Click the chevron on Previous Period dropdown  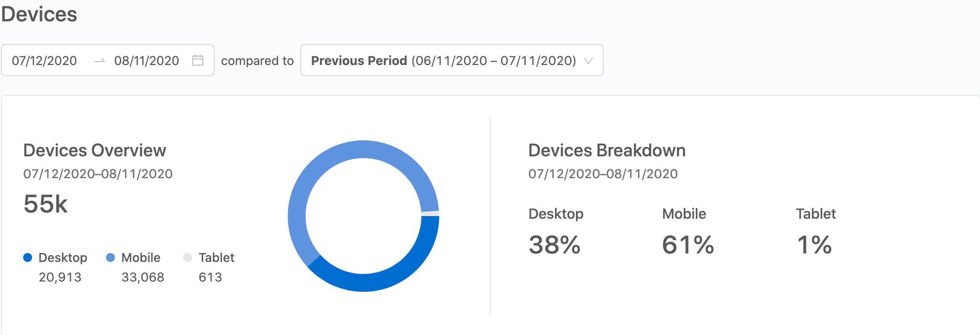588,61
